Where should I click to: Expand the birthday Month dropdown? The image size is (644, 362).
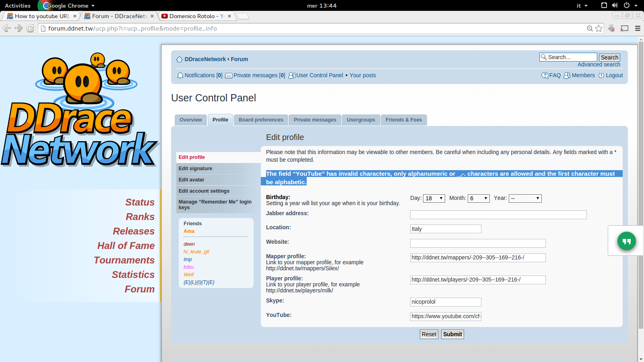pos(478,198)
